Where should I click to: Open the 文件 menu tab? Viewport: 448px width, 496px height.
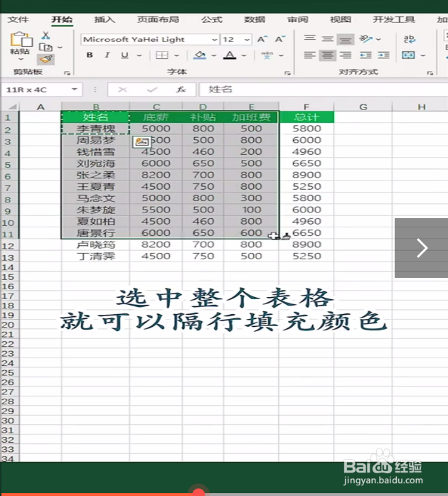click(x=18, y=20)
